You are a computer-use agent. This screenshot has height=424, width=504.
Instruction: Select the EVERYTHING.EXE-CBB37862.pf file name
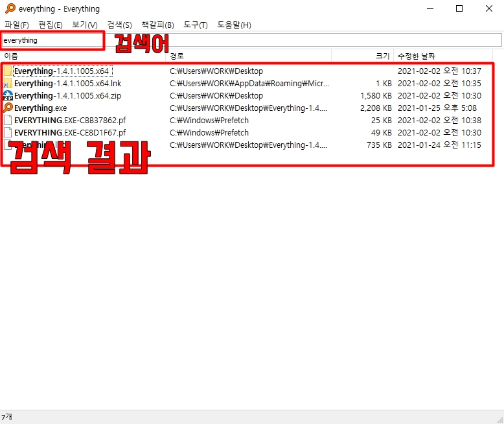(70, 121)
